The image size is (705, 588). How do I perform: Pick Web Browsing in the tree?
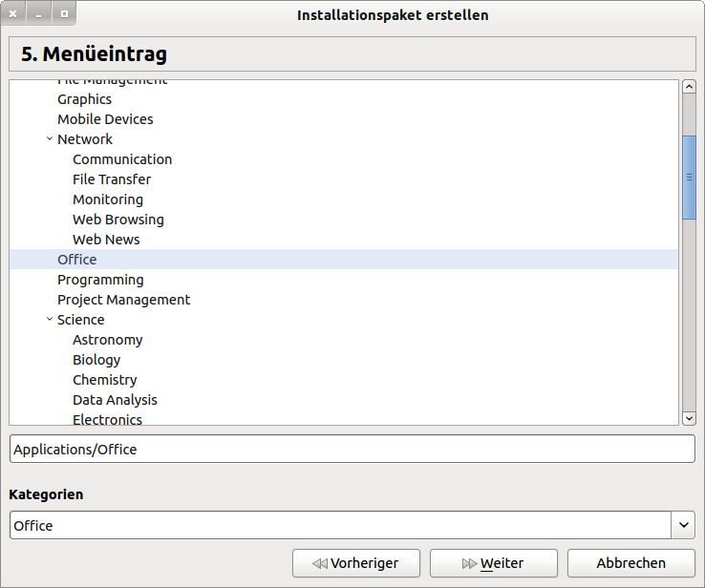pos(118,220)
